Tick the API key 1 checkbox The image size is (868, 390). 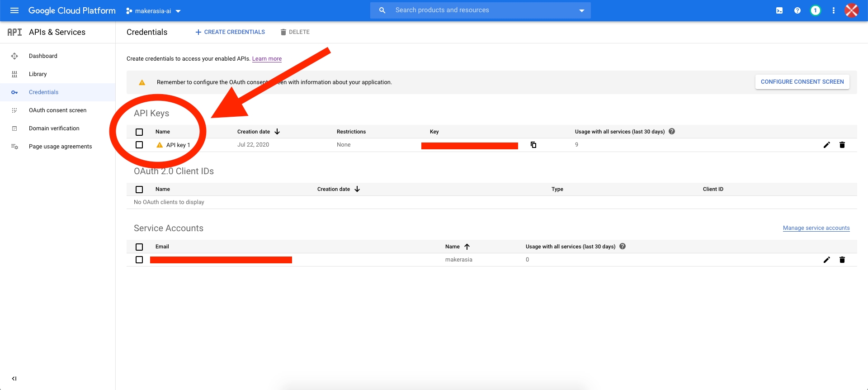[139, 145]
